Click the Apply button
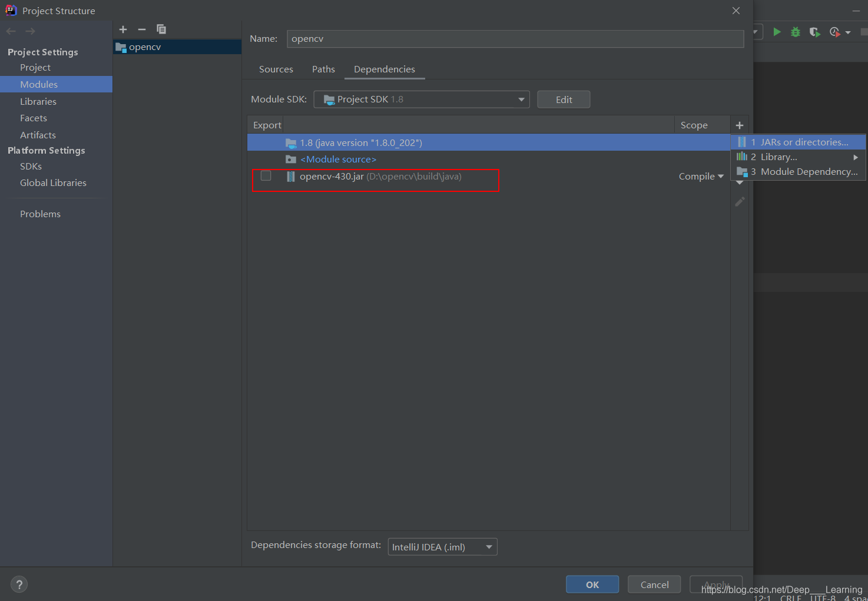This screenshot has width=868, height=601. [716, 585]
